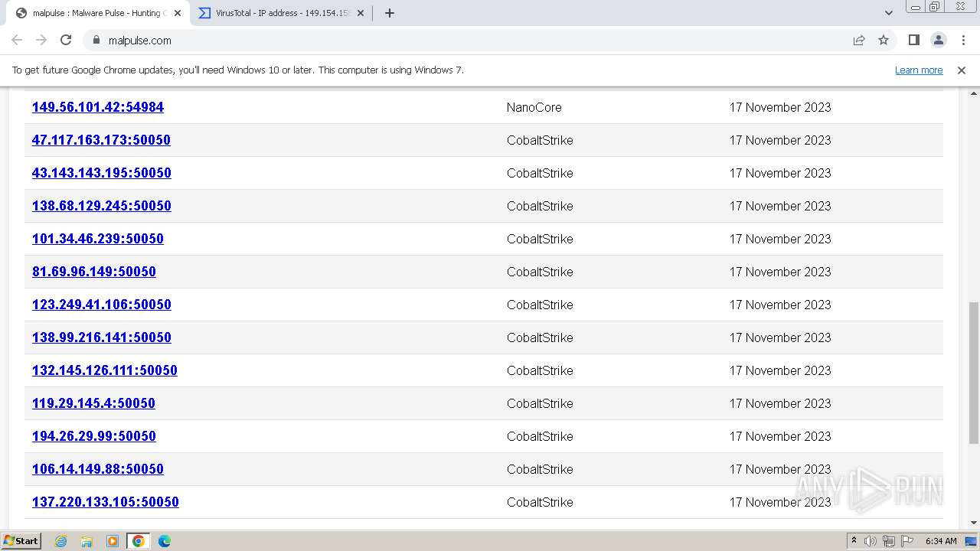Click the site padlock icon
The image size is (980, 551).
point(96,40)
